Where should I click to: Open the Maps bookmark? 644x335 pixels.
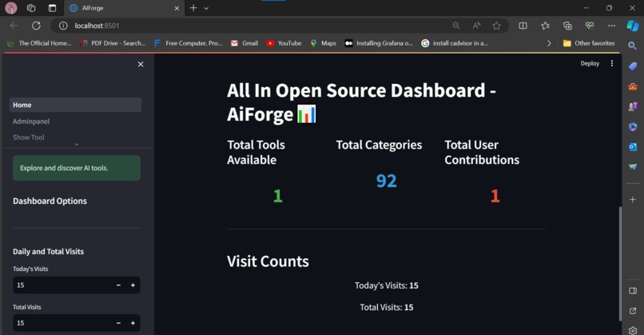click(x=324, y=43)
